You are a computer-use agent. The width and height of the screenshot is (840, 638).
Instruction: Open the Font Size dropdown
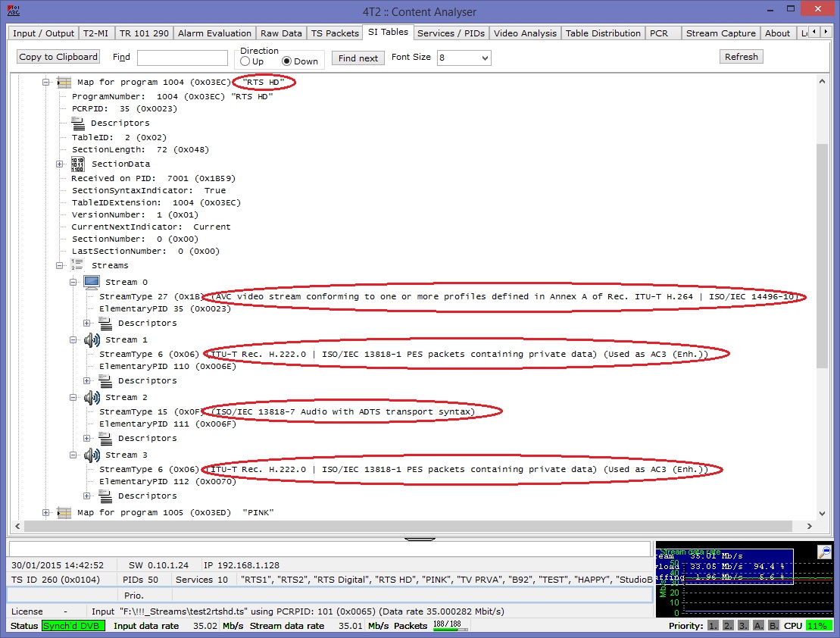[464, 58]
